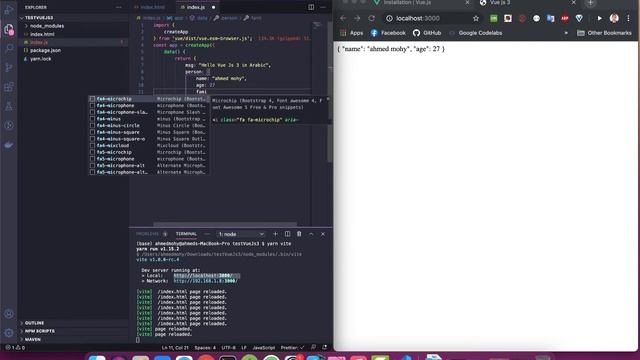Open the '1: node' terminal dropdown

click(241, 234)
